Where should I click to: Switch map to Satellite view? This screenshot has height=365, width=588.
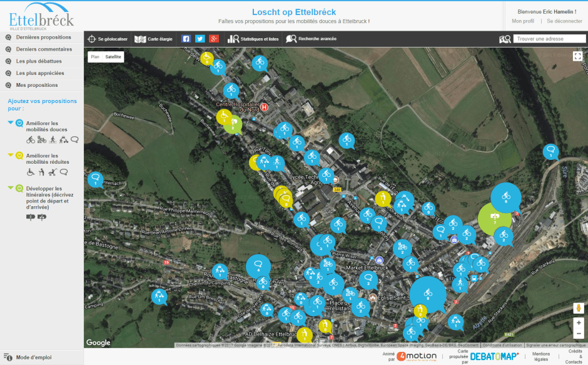point(113,57)
